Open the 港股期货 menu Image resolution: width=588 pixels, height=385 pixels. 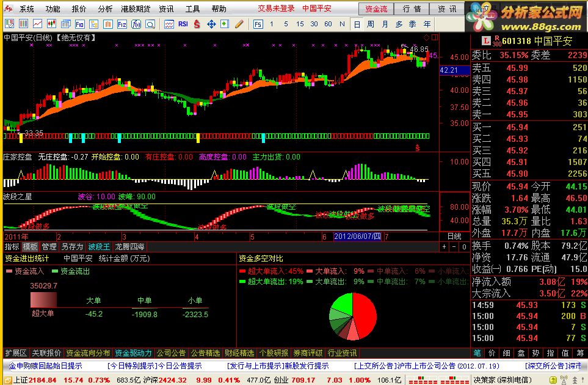point(136,9)
